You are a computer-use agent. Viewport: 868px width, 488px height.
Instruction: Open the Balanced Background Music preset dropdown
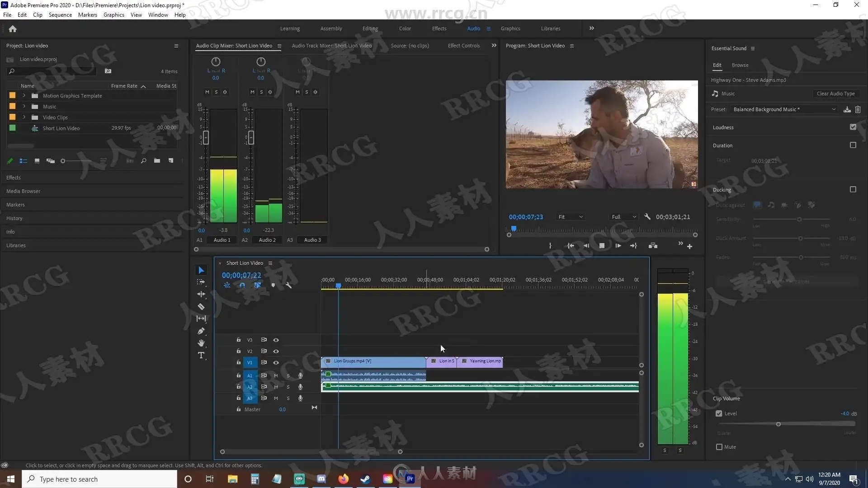784,109
